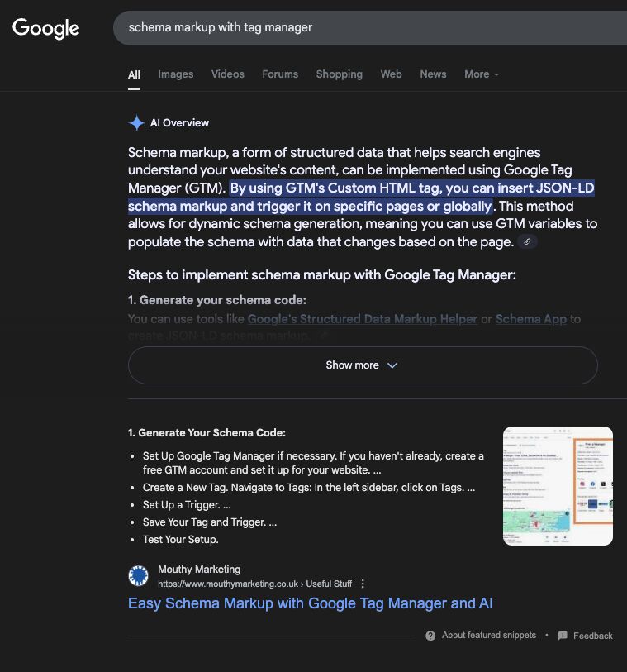This screenshot has width=627, height=672.
Task: Click the AI Overview sparkle icon
Action: pyautogui.click(x=136, y=123)
